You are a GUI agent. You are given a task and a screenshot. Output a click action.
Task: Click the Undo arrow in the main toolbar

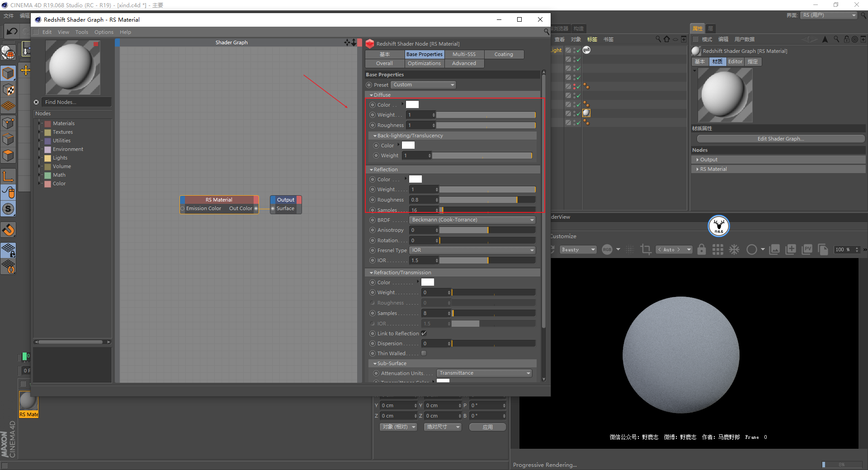[12, 32]
